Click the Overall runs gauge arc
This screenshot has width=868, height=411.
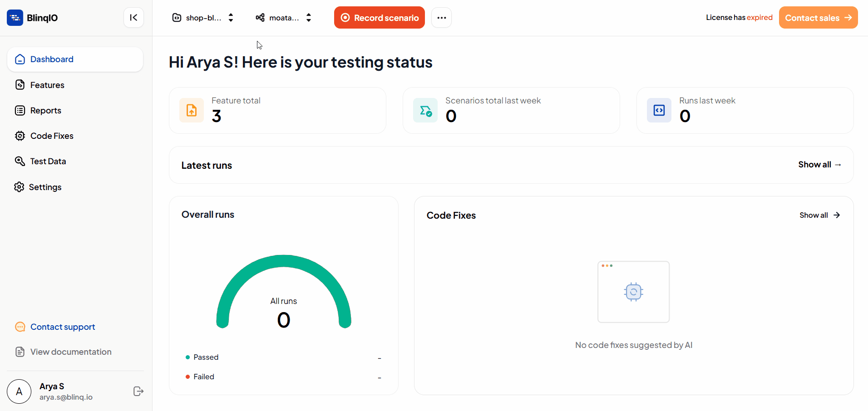(284, 262)
